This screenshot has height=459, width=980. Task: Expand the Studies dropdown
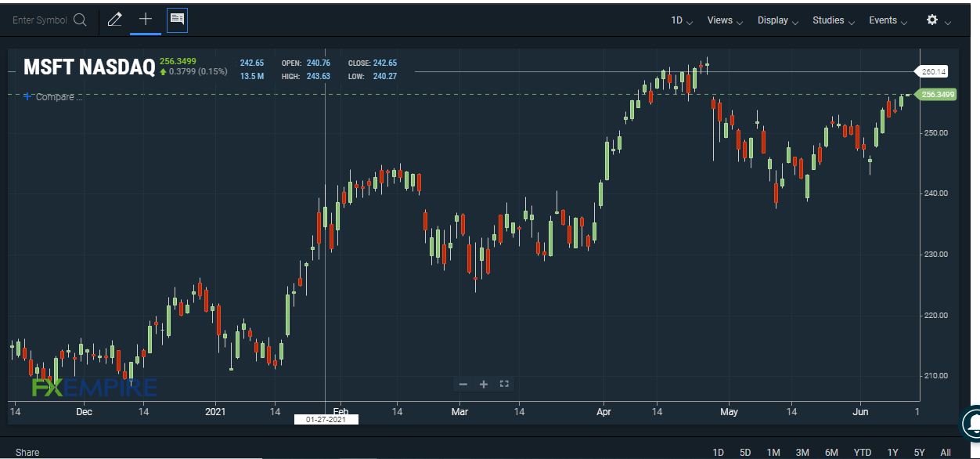point(834,20)
